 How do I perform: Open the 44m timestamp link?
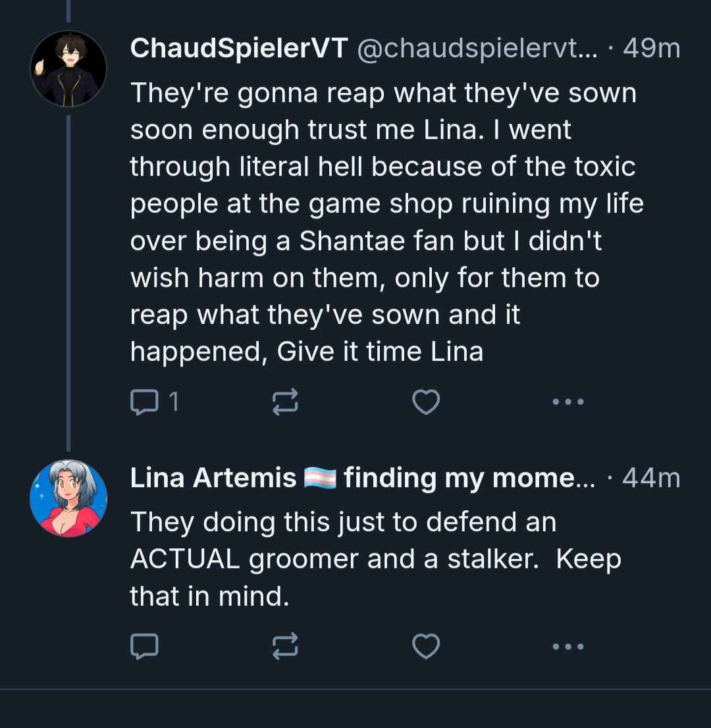(651, 478)
